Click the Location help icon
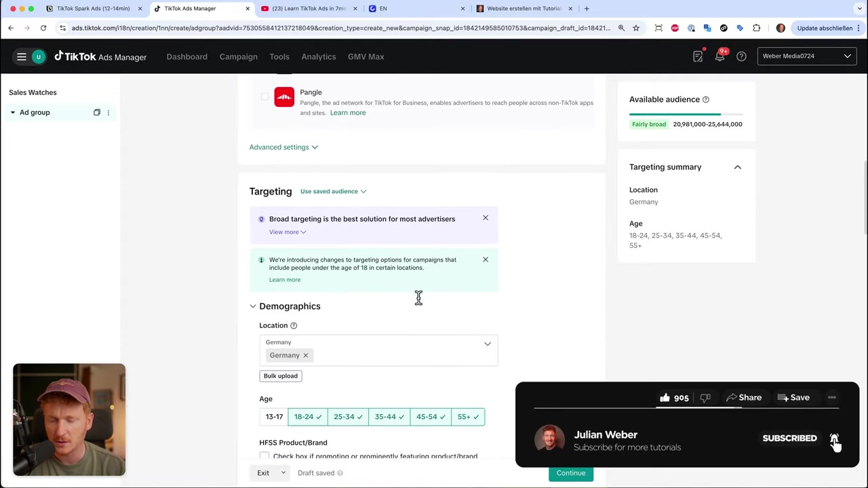The image size is (868, 488). pos(294,325)
